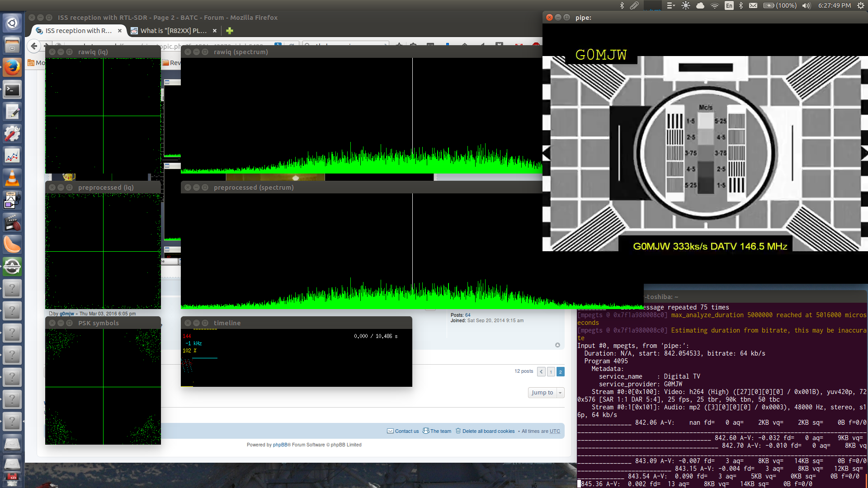This screenshot has height=488, width=868.
Task: Open the system monitor chart dock icon
Action: [12, 156]
